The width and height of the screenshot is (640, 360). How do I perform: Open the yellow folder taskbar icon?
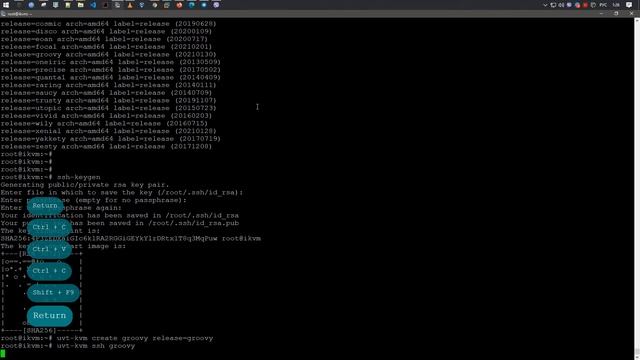point(81,5)
